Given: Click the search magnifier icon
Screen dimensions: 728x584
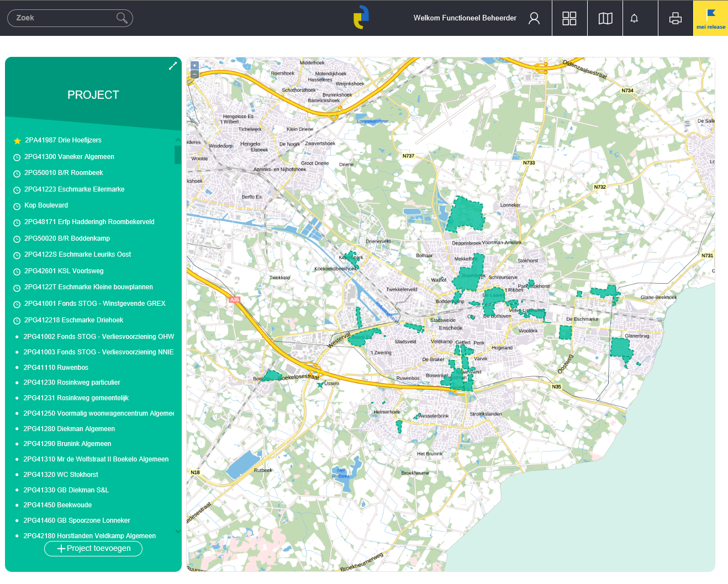Looking at the screenshot, I should pyautogui.click(x=122, y=18).
